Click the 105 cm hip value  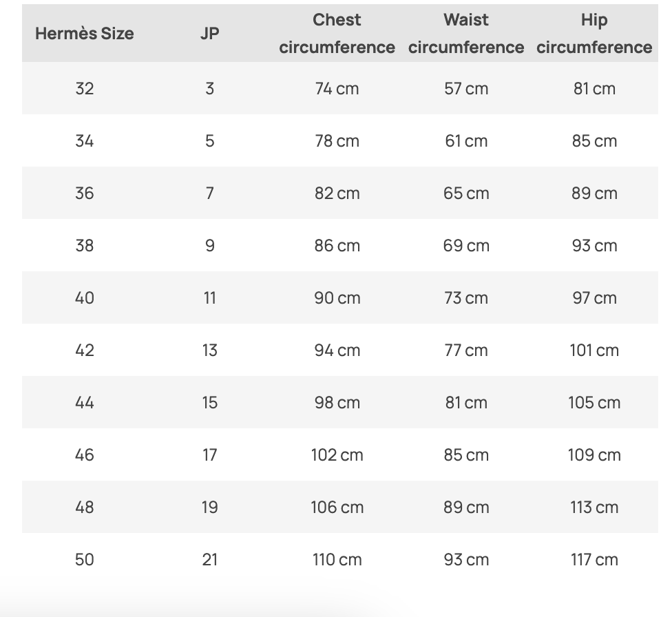(x=594, y=402)
